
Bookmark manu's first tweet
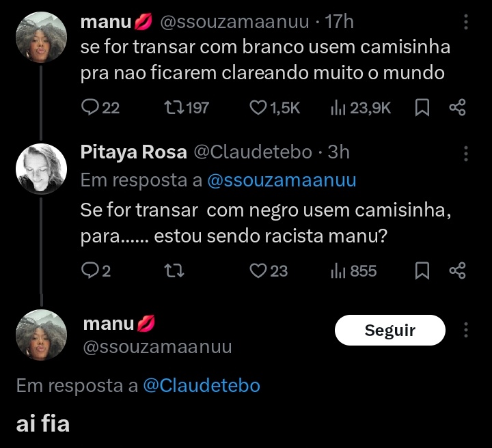click(x=422, y=107)
